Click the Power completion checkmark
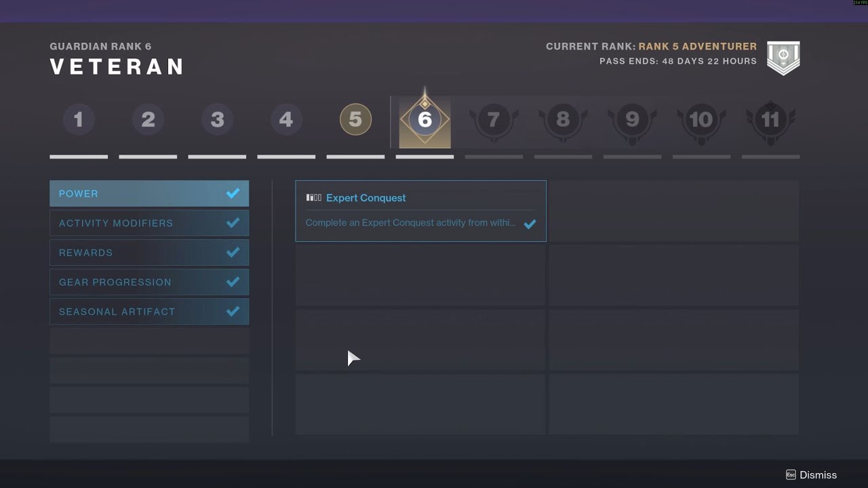Image resolution: width=868 pixels, height=488 pixels. tap(233, 194)
